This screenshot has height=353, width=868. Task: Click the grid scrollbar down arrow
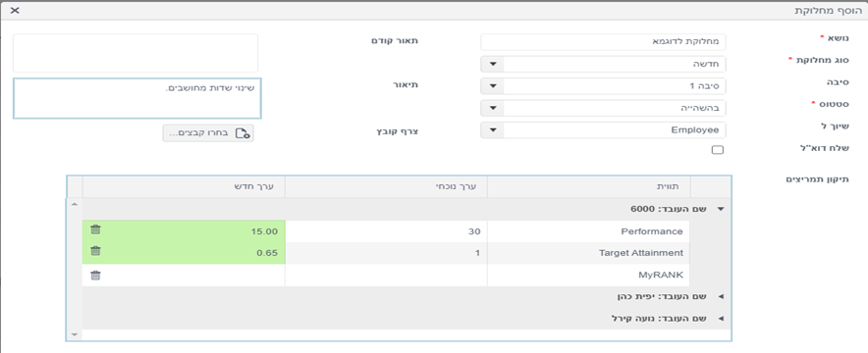pyautogui.click(x=75, y=334)
